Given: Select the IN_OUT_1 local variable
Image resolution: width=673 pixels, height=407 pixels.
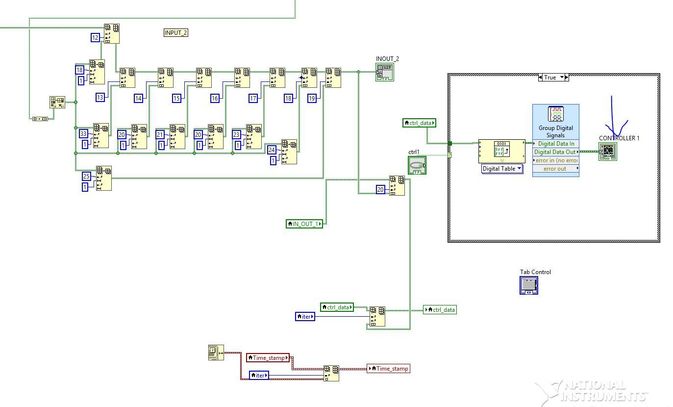Looking at the screenshot, I should [304, 224].
